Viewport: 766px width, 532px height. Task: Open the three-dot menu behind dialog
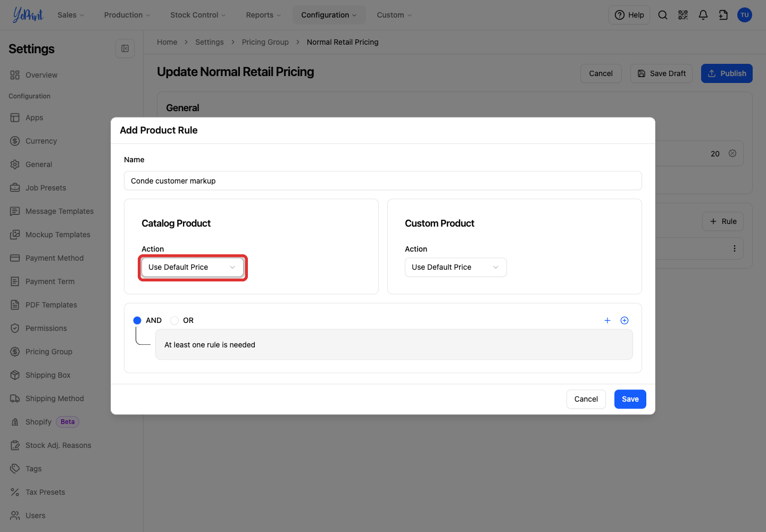point(735,248)
